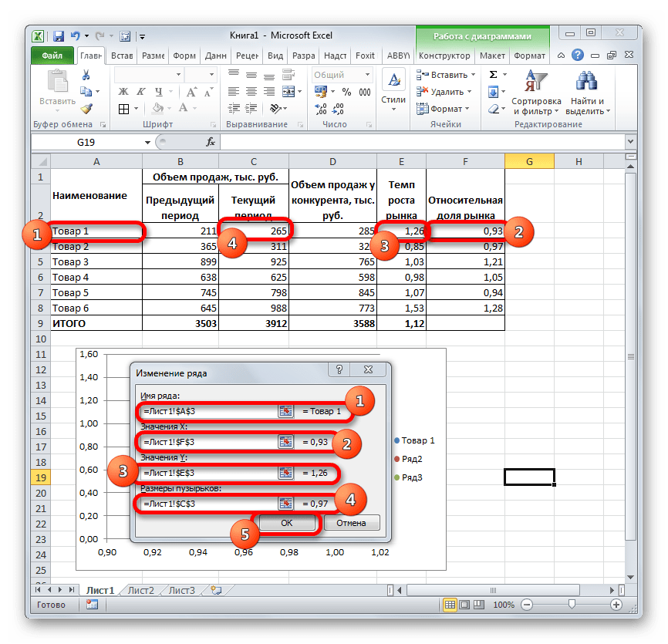Open the Стили styles gallery
The image size is (668, 644).
[x=393, y=90]
